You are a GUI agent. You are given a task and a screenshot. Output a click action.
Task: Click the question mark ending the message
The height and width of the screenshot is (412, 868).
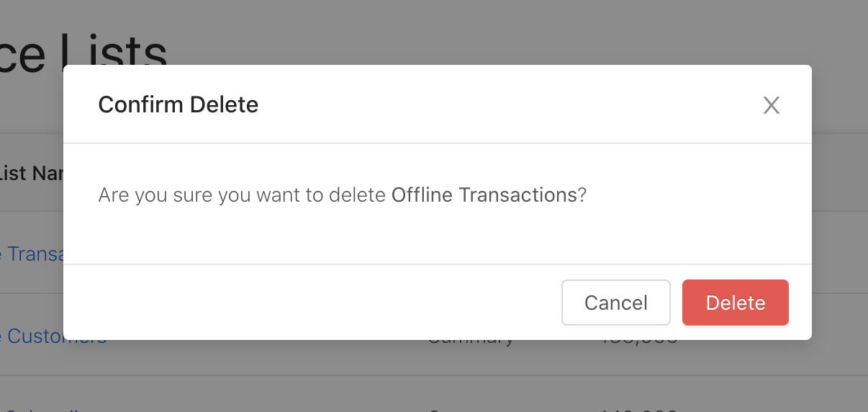(582, 195)
